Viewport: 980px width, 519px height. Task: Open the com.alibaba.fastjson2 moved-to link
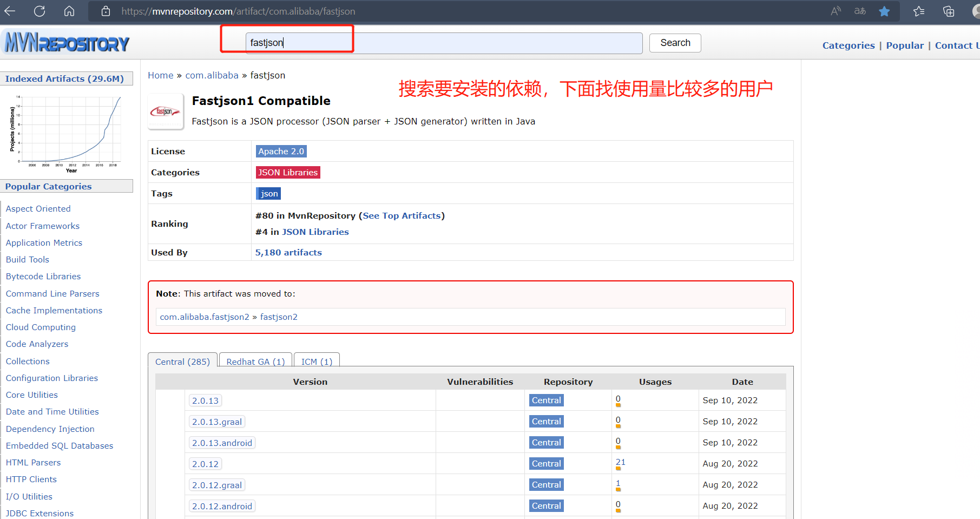(205, 317)
